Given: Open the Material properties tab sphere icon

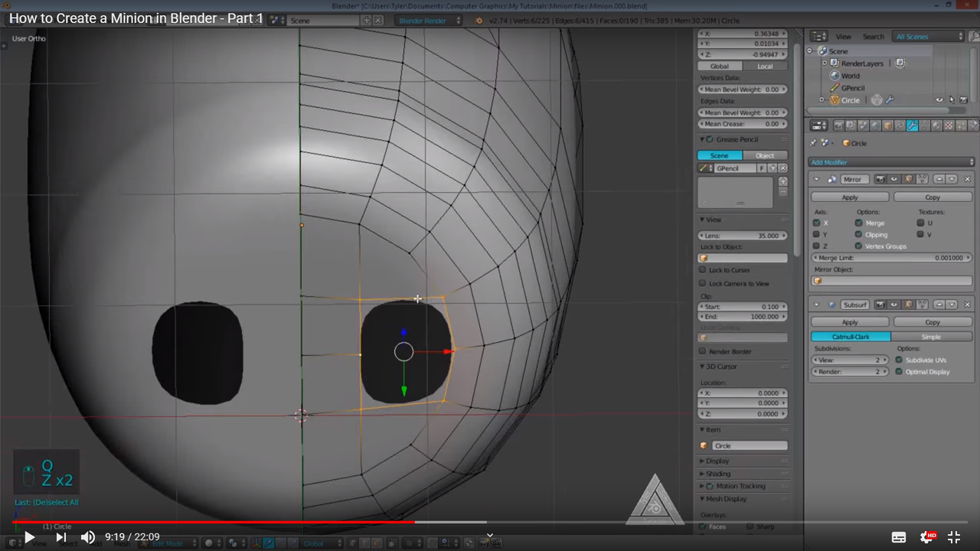Looking at the screenshot, I should [x=936, y=126].
